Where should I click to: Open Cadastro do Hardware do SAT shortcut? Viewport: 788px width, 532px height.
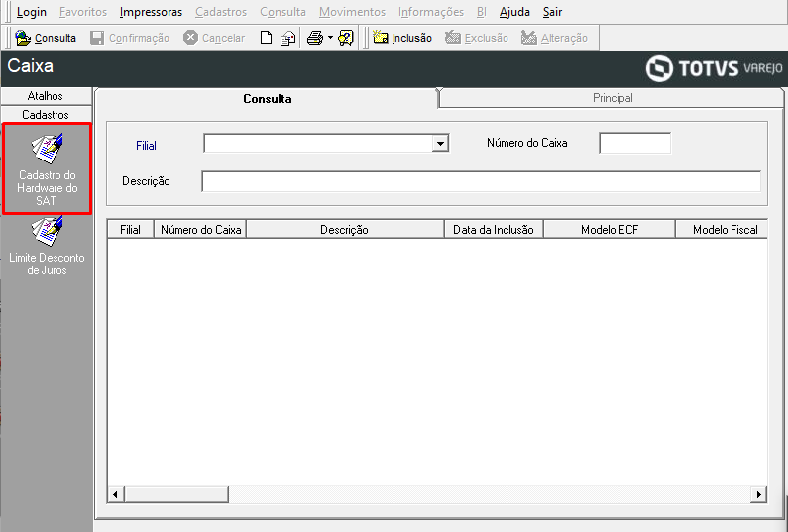coord(47,168)
